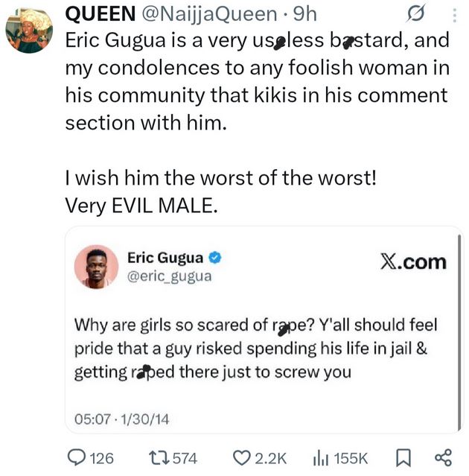Open the quoted tweet's 05:07 · 1/30/14 timestamp
This screenshot has height=476, width=469.
click(x=121, y=419)
